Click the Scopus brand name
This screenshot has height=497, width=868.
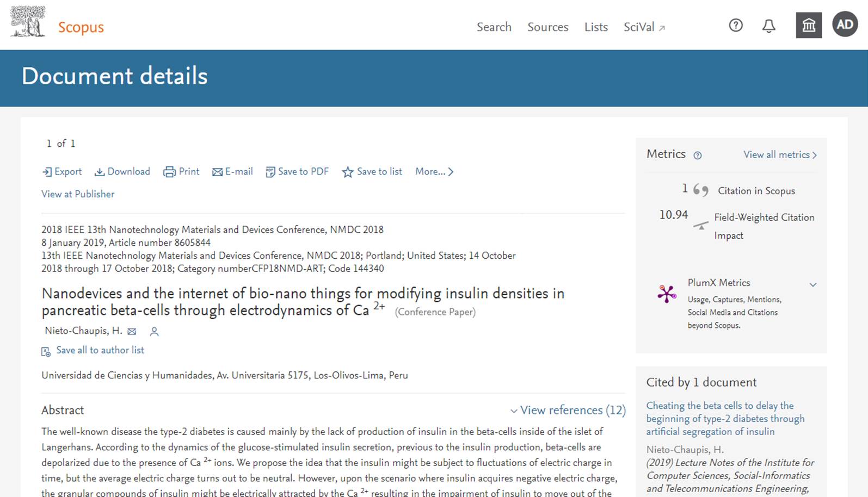(x=81, y=27)
